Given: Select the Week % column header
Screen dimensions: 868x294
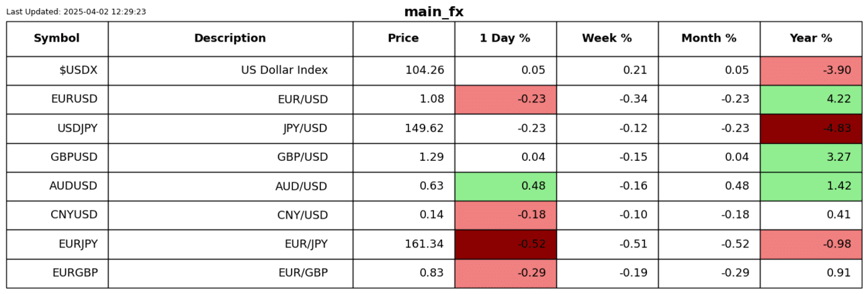Looking at the screenshot, I should click(607, 38).
